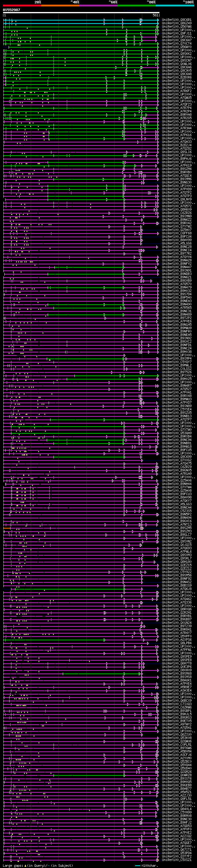
Task: Select the UniRef100_B2D2J4 label
Action: click(177, 145)
